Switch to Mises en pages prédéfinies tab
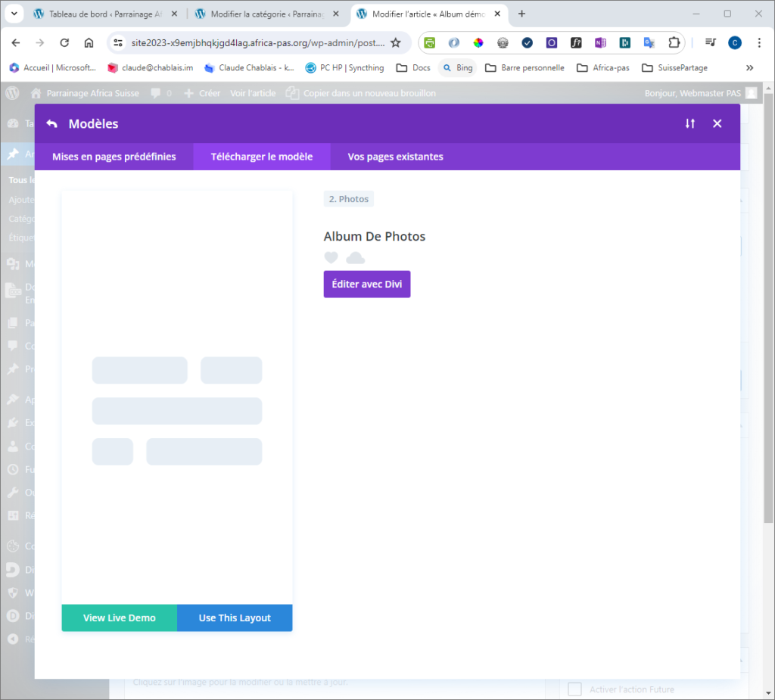Viewport: 775px width, 700px height. pyautogui.click(x=114, y=157)
